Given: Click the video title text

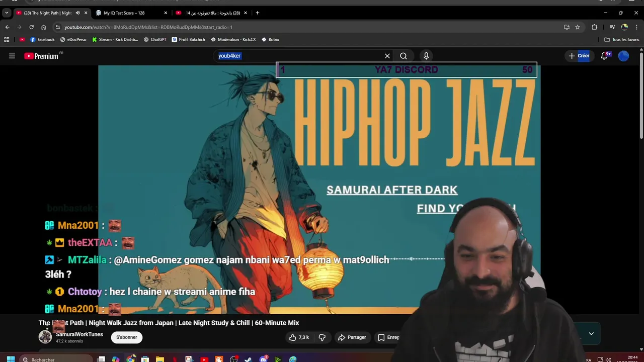Looking at the screenshot, I should (x=169, y=323).
